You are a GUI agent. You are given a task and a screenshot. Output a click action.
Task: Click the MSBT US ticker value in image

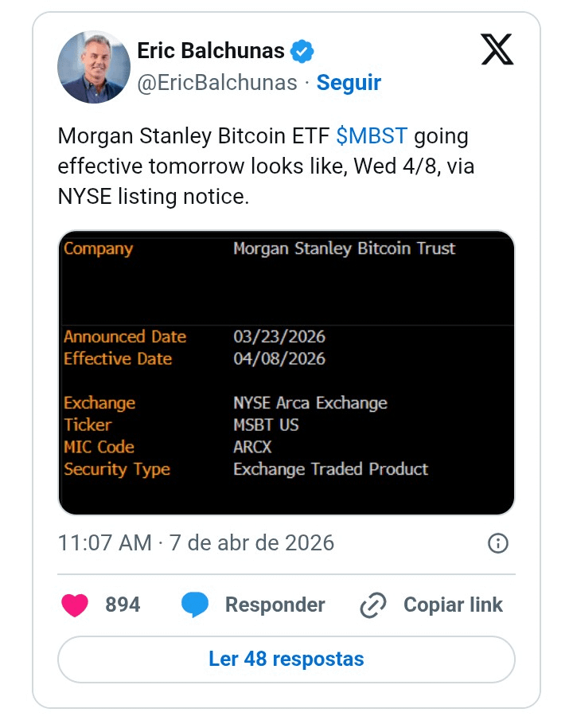266,425
